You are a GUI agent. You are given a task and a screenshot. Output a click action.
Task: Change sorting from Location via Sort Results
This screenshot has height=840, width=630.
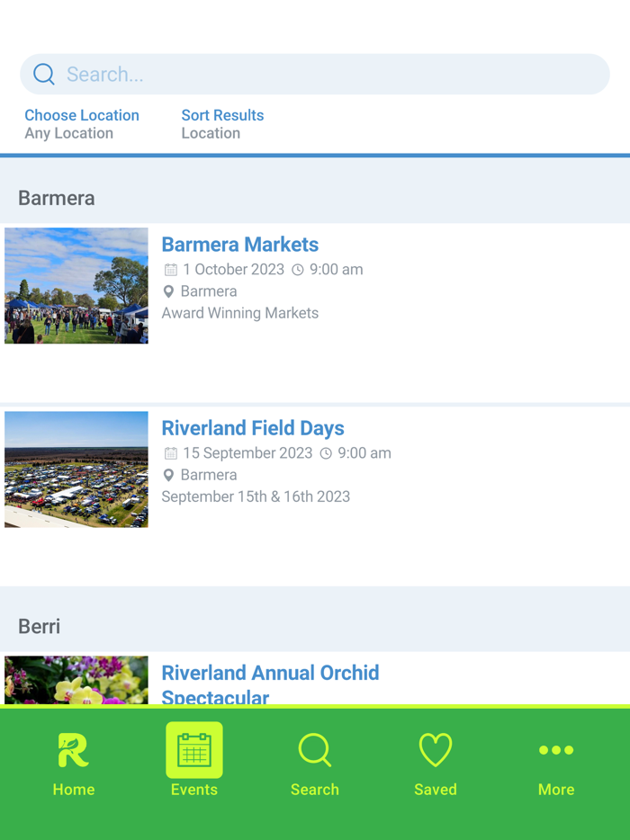click(222, 115)
